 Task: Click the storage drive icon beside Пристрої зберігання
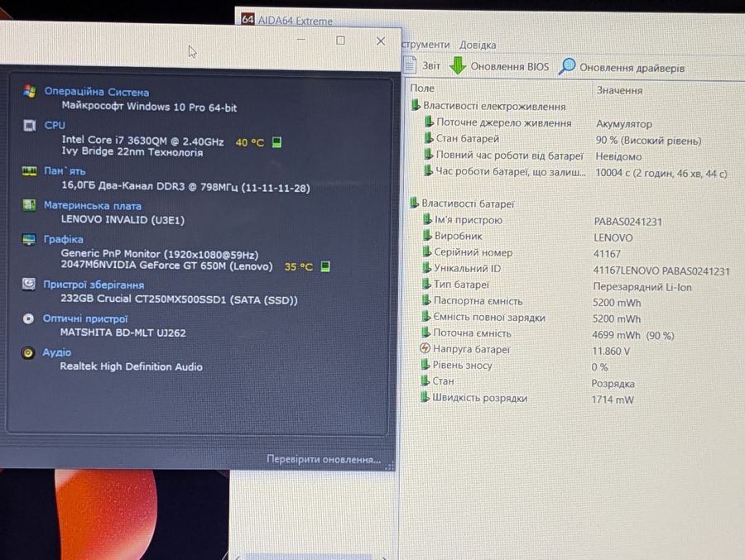(28, 284)
